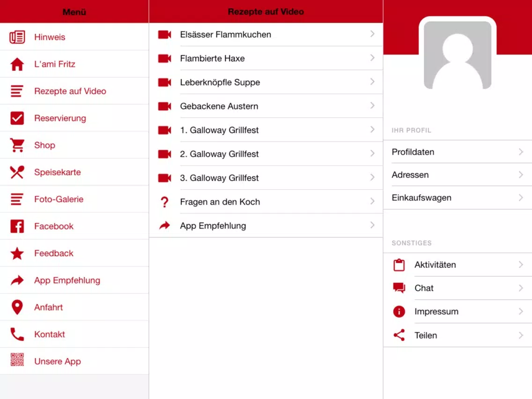Screen dimensions: 532x399
Task: Open Elsässer Flammkuchen via its chevron
Action: pyautogui.click(x=372, y=34)
